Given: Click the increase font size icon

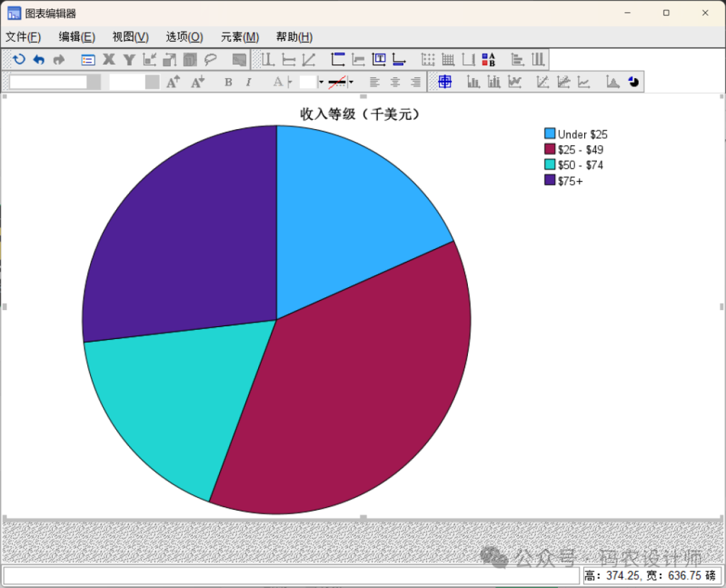Looking at the screenshot, I should [173, 82].
